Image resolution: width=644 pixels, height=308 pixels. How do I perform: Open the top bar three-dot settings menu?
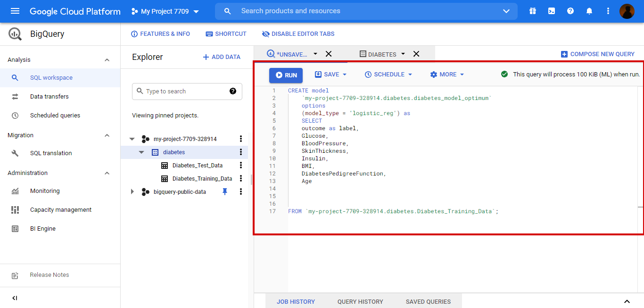[x=608, y=11]
